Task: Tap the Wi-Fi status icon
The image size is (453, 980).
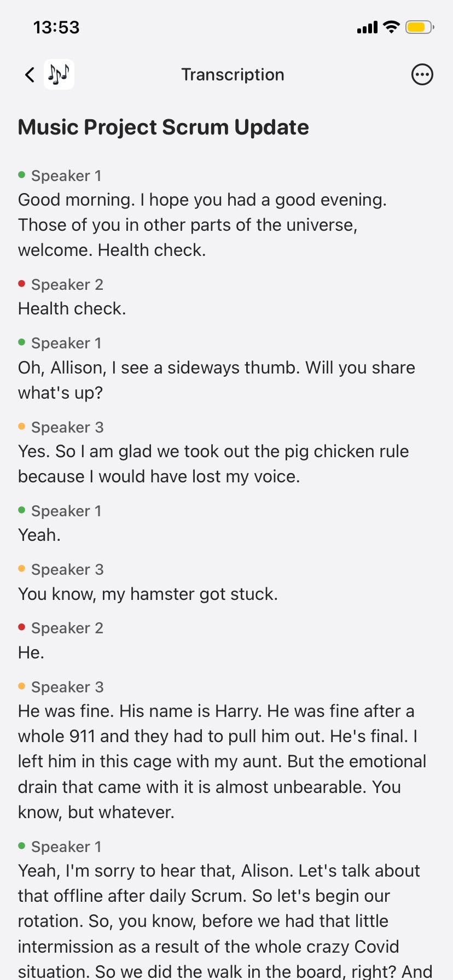Action: [x=391, y=27]
